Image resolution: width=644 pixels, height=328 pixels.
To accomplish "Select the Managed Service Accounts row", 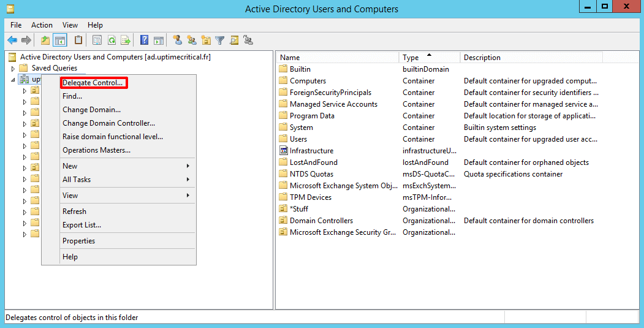I will click(x=439, y=104).
